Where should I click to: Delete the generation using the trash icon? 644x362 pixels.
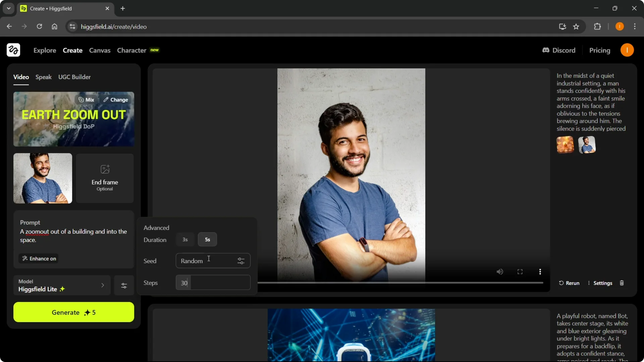[622, 283]
